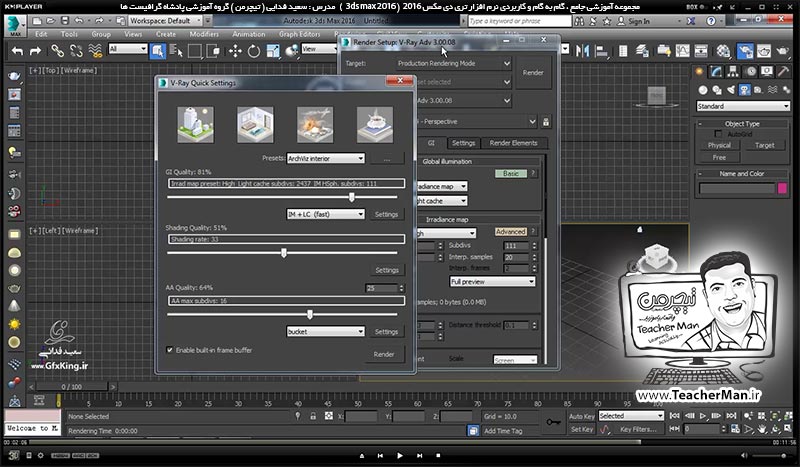Open the Modifiers menu
800x467 pixels.
(204, 34)
